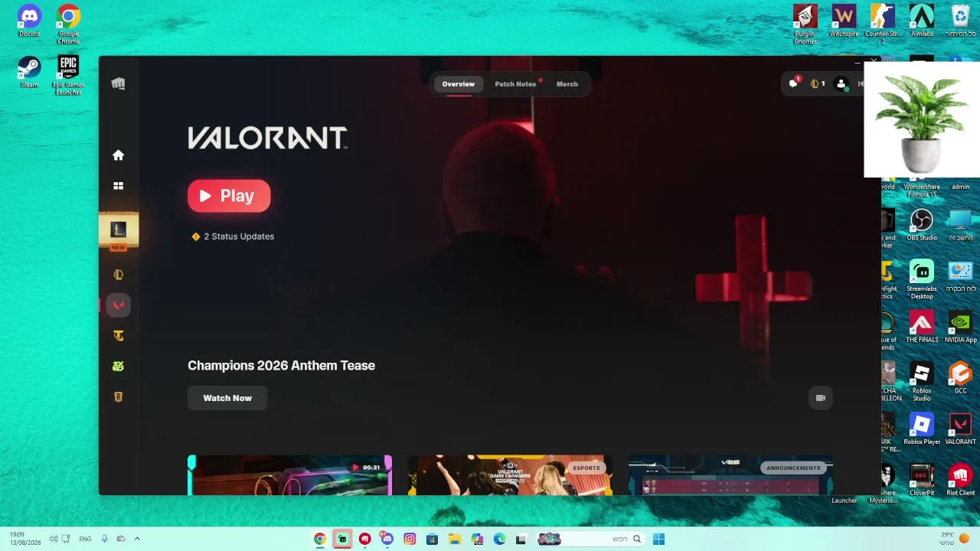Select the This PC monitor desktop icon

[x=960, y=225]
